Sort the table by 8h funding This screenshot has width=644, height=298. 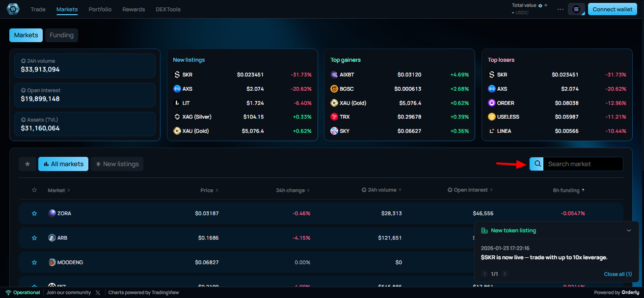pyautogui.click(x=569, y=190)
